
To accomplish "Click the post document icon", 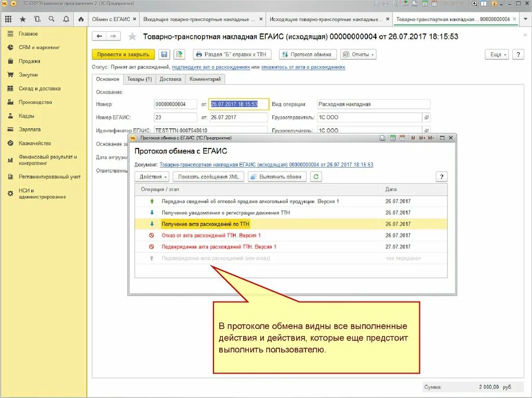I will [179, 54].
